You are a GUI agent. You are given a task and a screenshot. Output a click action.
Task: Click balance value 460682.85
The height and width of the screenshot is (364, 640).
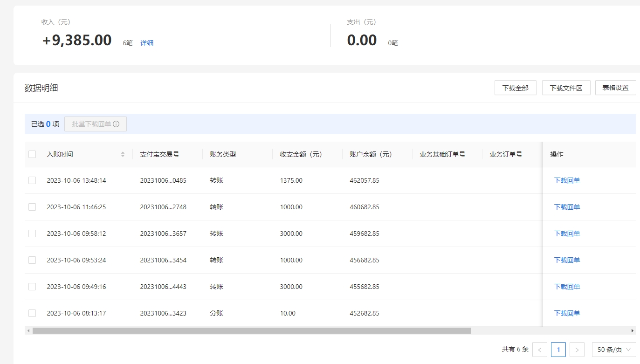tap(365, 207)
